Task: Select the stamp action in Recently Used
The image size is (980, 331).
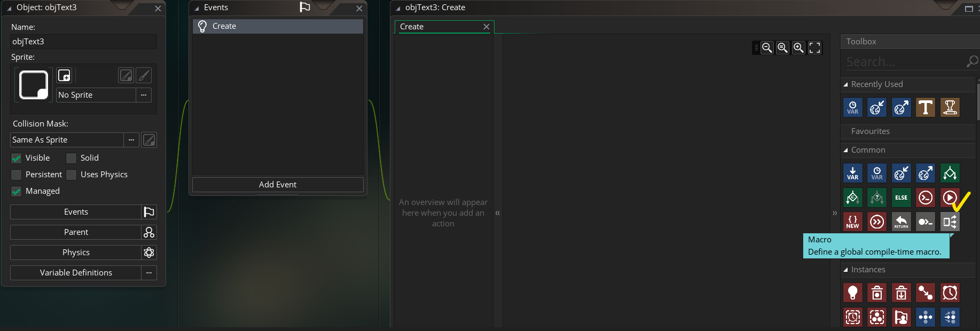Action: coord(950,107)
